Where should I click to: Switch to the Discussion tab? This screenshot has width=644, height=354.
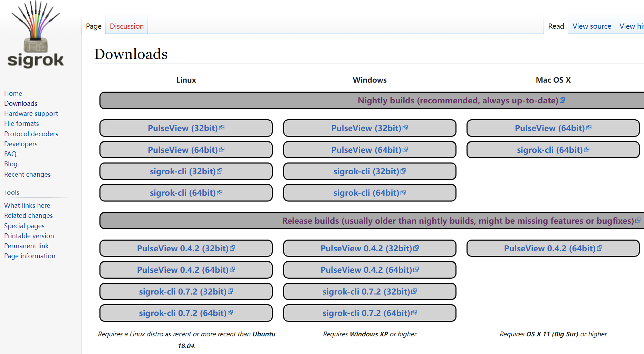click(127, 26)
